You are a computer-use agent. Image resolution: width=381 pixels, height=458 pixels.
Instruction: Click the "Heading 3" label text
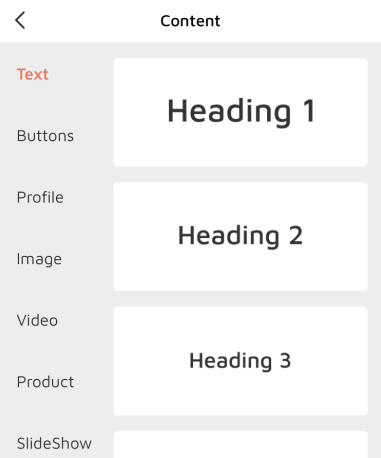point(240,361)
